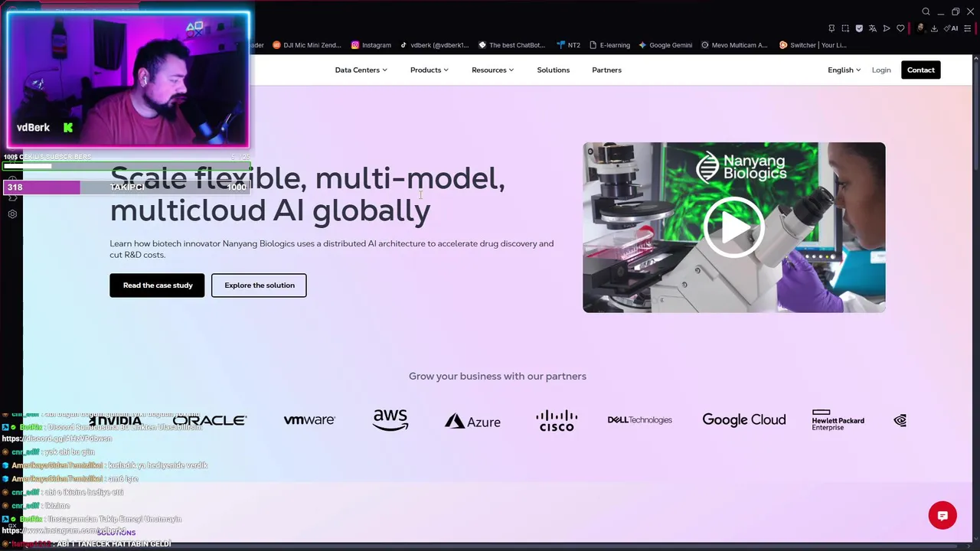Click the Google Cloud partner logo
Image resolution: width=980 pixels, height=551 pixels.
coord(743,420)
